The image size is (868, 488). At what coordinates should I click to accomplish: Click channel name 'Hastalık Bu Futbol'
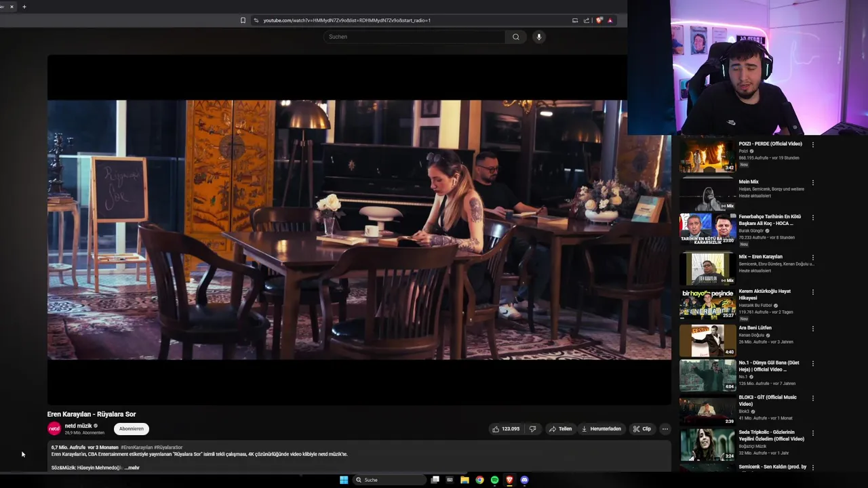coord(756,305)
